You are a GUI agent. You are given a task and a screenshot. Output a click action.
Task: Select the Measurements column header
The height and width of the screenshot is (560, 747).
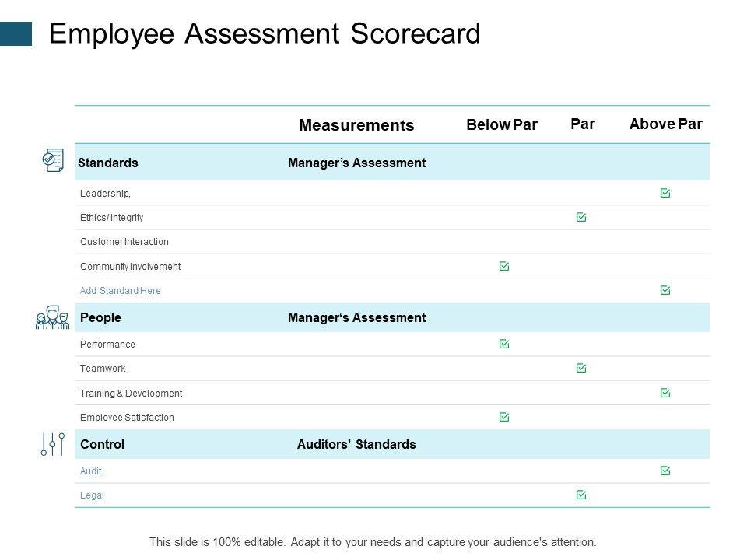tap(356, 125)
